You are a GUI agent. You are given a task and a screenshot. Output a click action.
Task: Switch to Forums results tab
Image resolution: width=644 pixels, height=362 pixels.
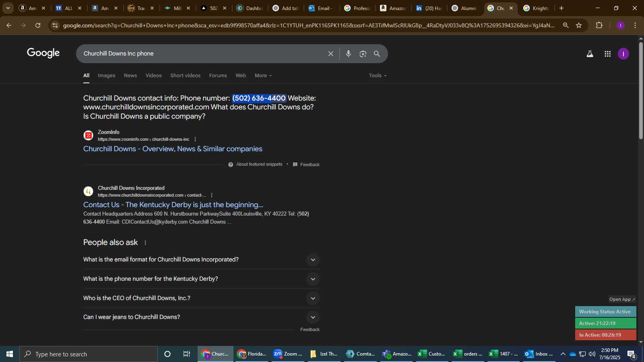point(218,76)
